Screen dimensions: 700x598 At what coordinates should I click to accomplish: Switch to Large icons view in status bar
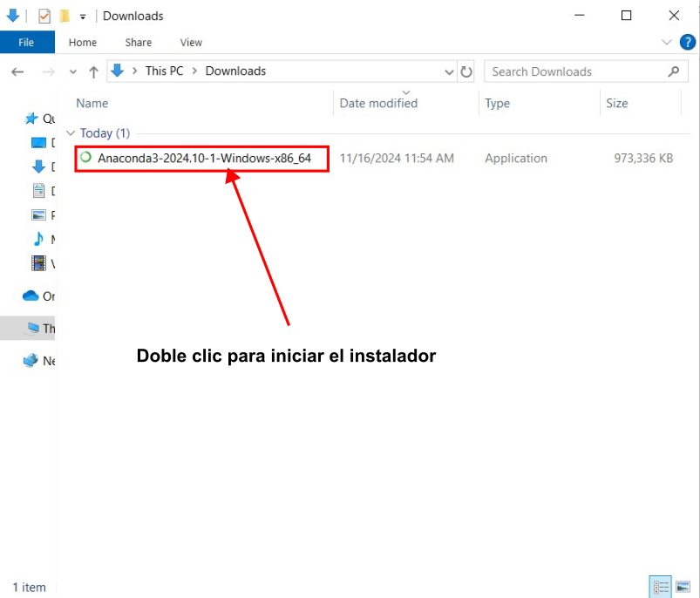coord(683,587)
